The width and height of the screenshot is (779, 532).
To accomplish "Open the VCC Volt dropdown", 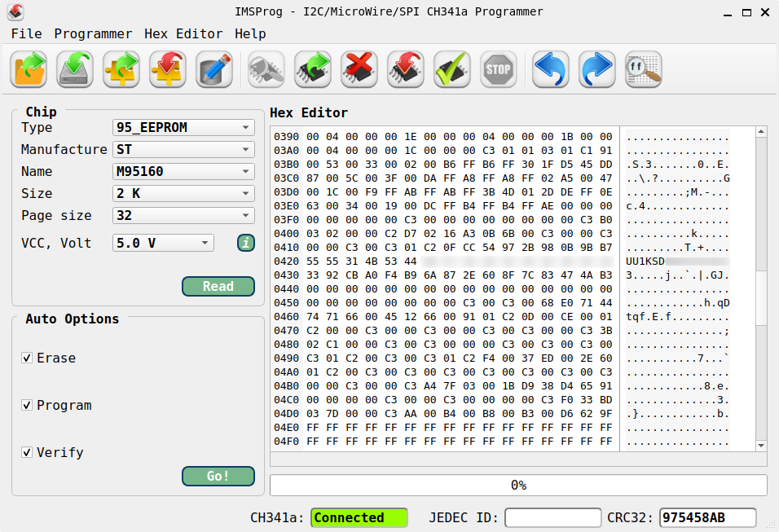I will tap(163, 243).
